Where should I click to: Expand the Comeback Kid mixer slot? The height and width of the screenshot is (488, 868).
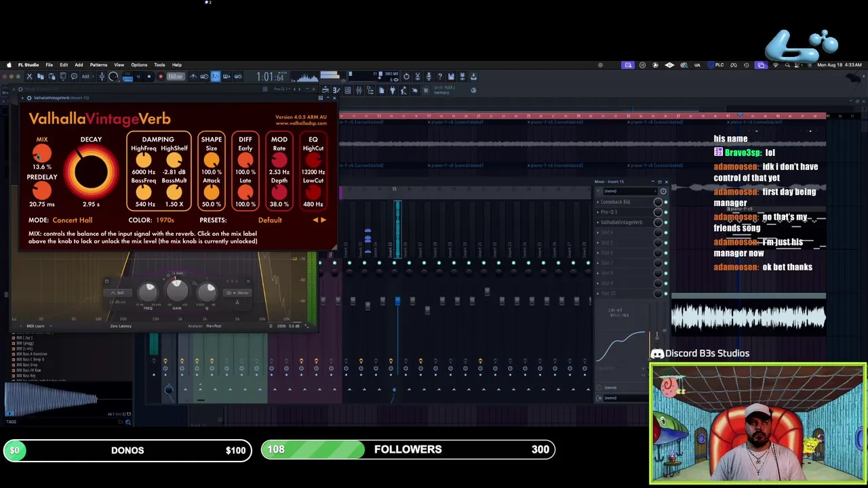598,202
